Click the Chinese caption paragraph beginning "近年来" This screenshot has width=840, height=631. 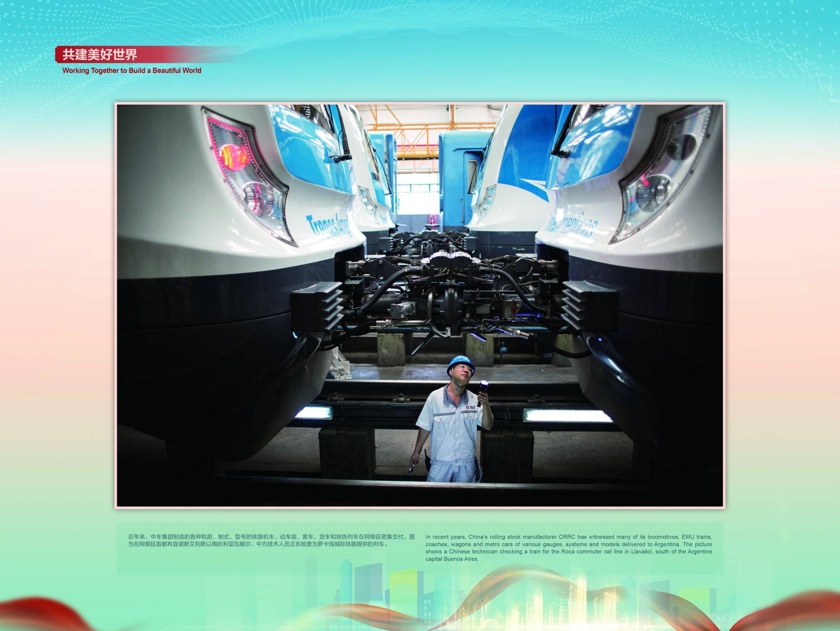click(272, 540)
